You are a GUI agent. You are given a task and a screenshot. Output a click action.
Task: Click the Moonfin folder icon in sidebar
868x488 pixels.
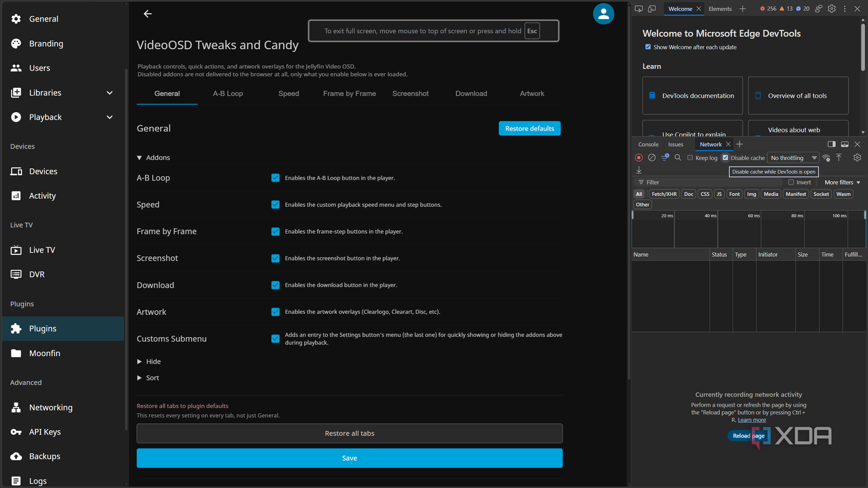tap(16, 353)
